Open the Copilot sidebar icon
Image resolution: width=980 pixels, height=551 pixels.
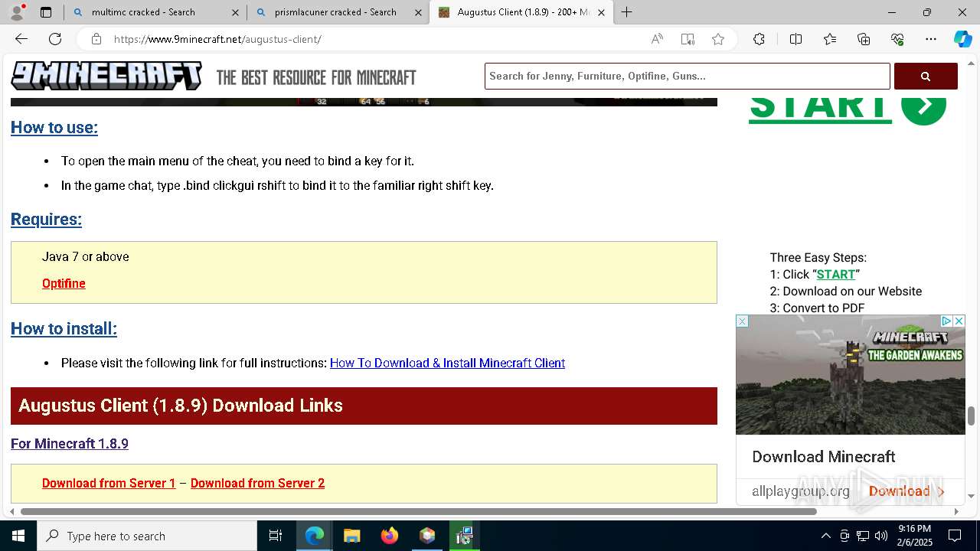point(962,39)
